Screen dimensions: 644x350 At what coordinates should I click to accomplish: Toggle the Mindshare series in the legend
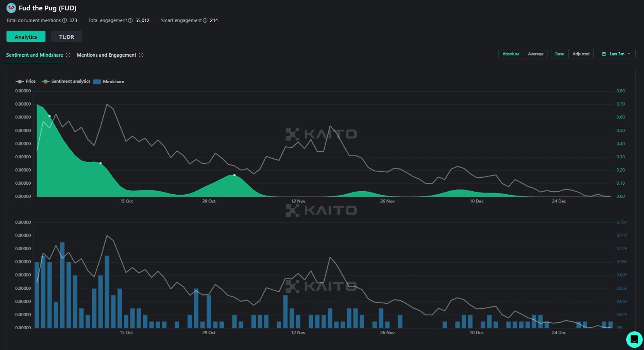pos(109,81)
